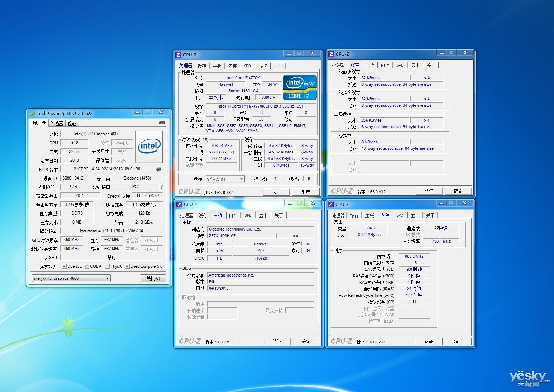Minimize the GPU-Z window

[138, 113]
